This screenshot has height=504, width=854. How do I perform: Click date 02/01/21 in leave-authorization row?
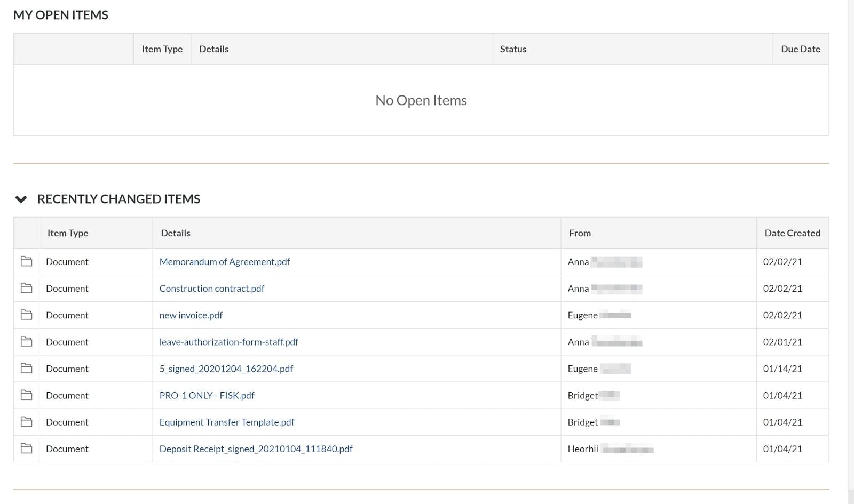[782, 342]
